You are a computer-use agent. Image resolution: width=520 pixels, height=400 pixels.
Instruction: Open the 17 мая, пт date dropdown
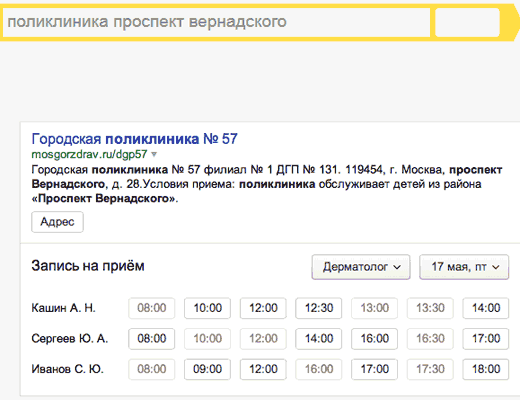[x=464, y=267]
